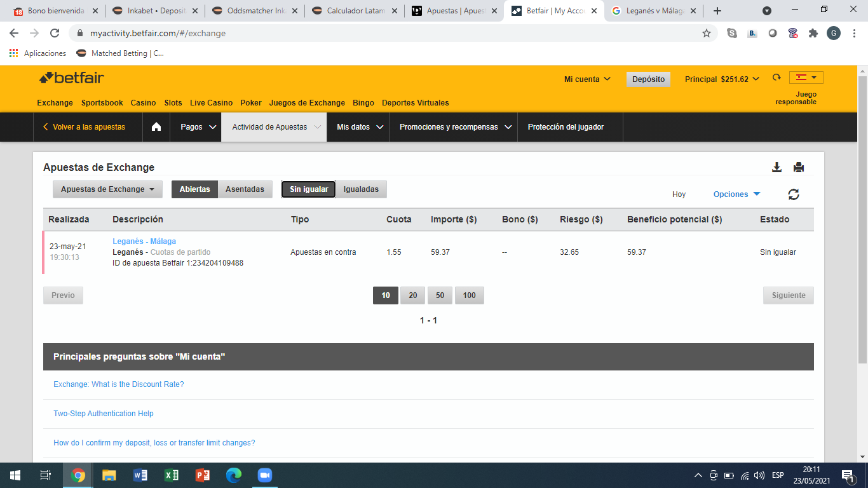Image resolution: width=868 pixels, height=488 pixels.
Task: Open the Chrome profile G avatar
Action: click(x=834, y=33)
